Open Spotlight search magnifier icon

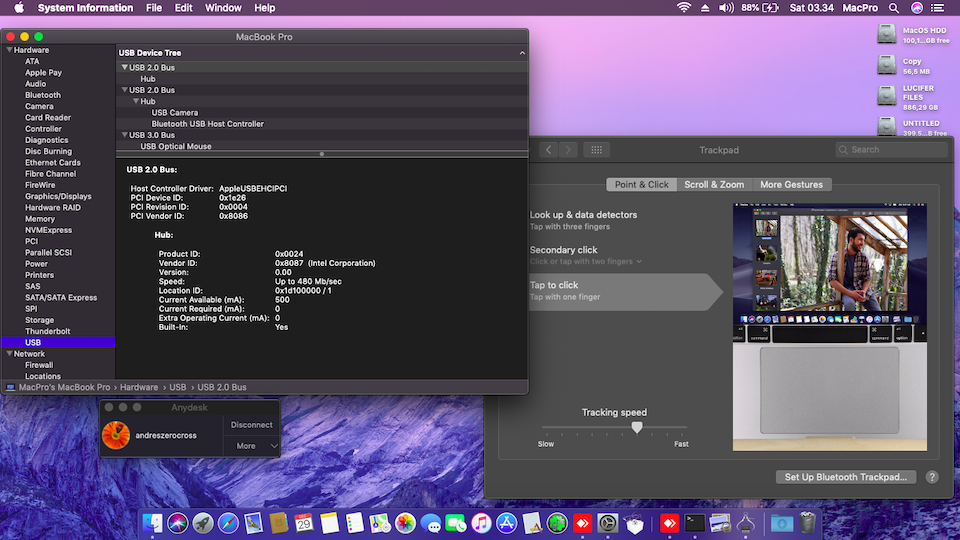pos(894,8)
